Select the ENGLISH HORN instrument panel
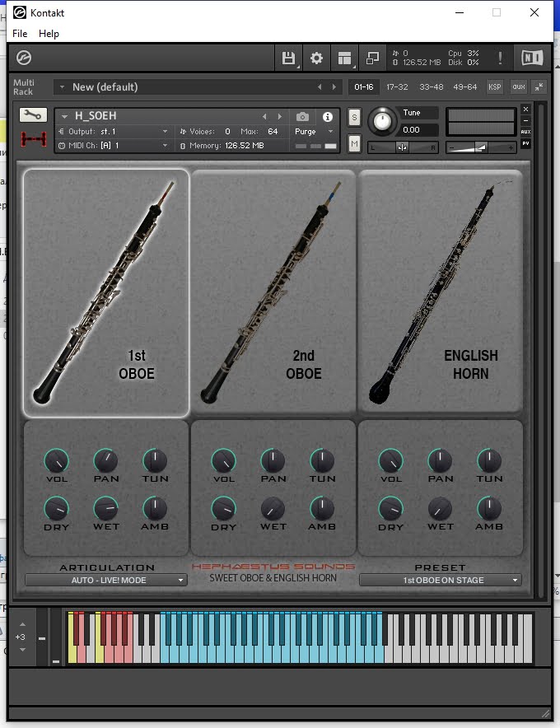Image resolution: width=560 pixels, height=728 pixels. pyautogui.click(x=441, y=292)
